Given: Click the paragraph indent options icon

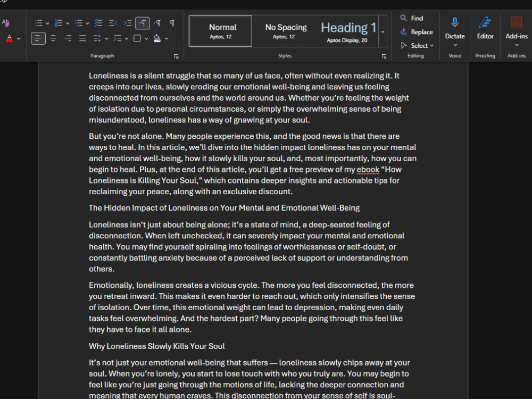Looking at the screenshot, I should (118, 38).
